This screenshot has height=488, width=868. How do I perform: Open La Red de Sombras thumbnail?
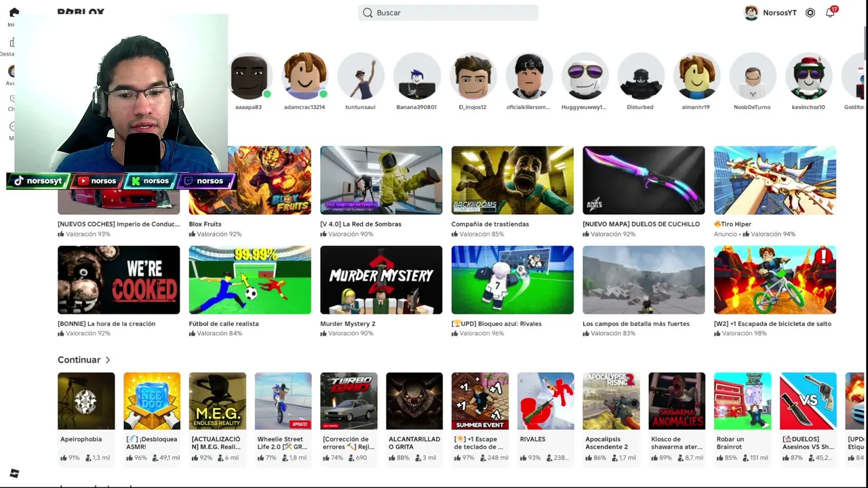tap(381, 180)
